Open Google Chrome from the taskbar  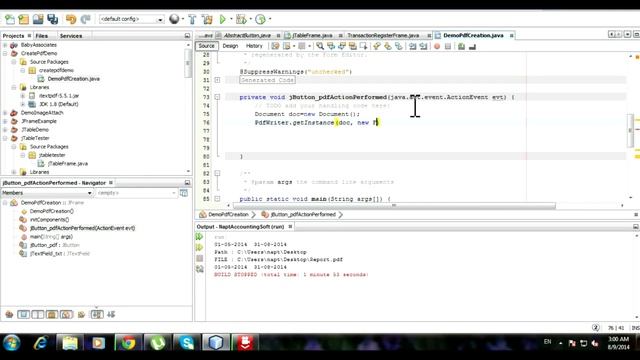click(x=128, y=343)
